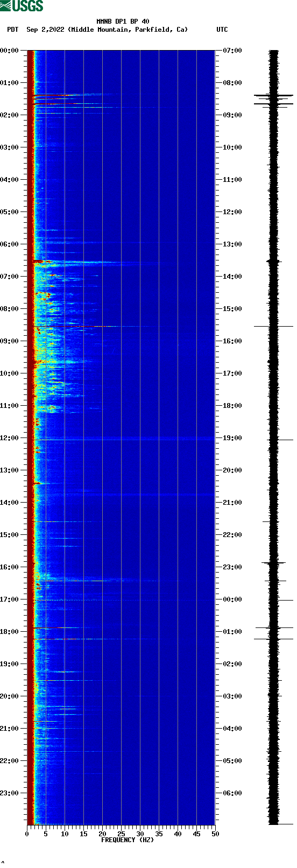Click the 10:00 UTC label on right axis

tap(232, 147)
